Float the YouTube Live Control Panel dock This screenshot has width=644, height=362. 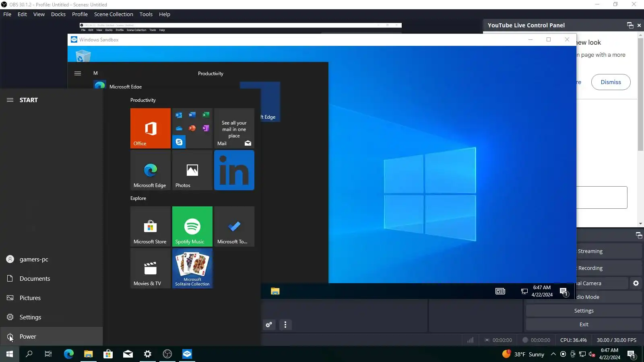pos(630,25)
